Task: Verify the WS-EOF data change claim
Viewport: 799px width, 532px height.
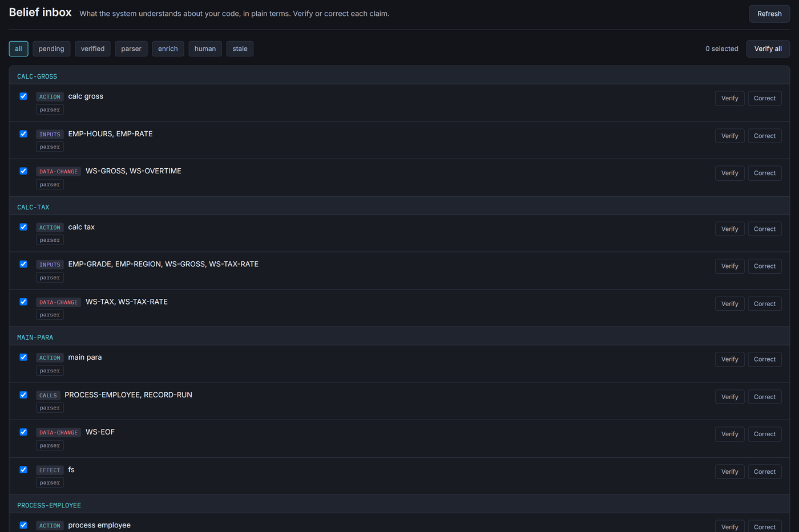Action: click(x=729, y=434)
